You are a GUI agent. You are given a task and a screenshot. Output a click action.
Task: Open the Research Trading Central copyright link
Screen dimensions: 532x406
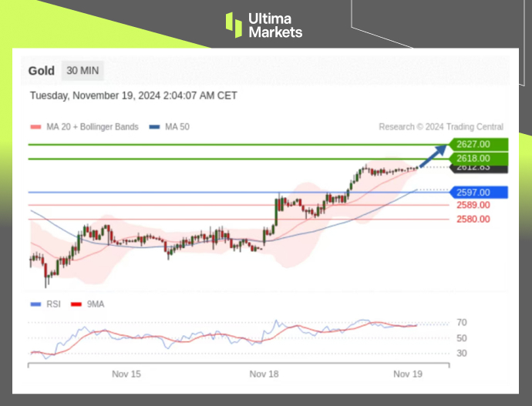click(x=441, y=127)
